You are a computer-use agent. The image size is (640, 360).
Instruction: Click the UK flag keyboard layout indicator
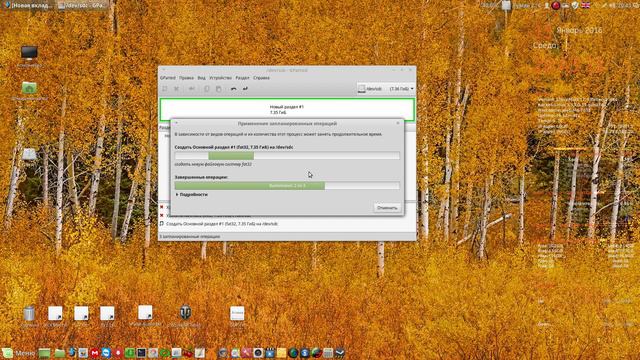[585, 5]
